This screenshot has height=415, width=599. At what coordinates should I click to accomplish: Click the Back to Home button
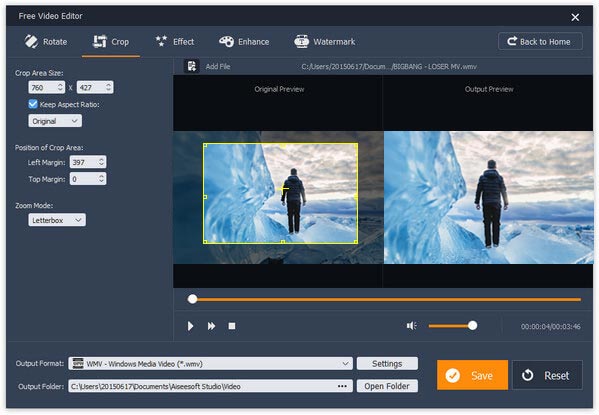540,41
